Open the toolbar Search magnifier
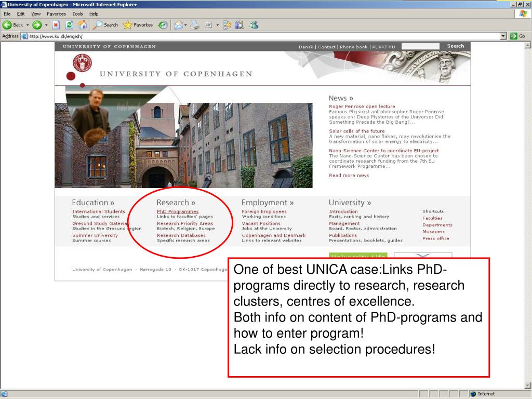 (105, 25)
